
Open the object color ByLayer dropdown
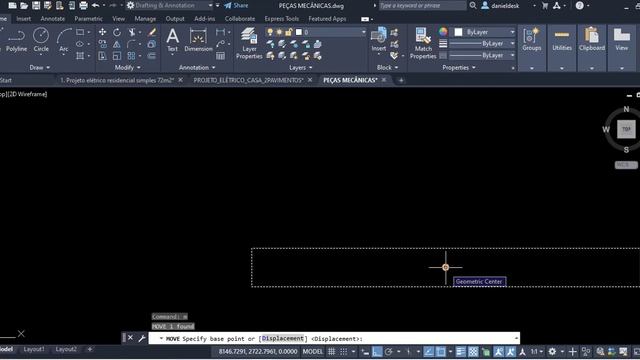tap(512, 32)
